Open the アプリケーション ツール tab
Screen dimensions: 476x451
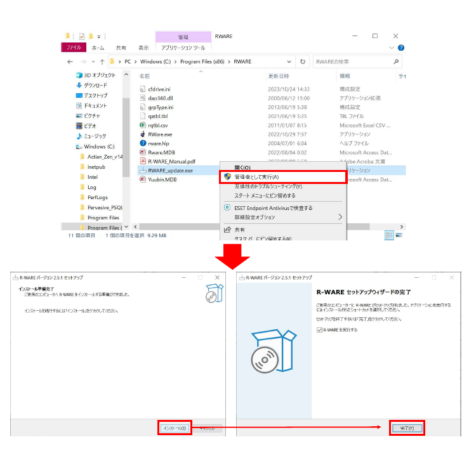pos(183,48)
